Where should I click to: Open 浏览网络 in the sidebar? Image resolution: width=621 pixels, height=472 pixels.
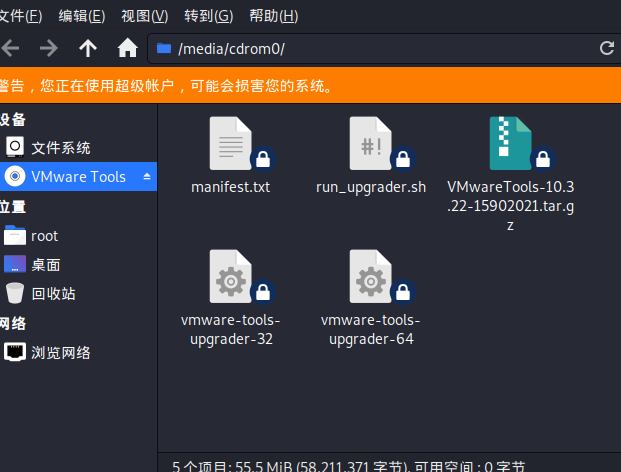coord(78,352)
